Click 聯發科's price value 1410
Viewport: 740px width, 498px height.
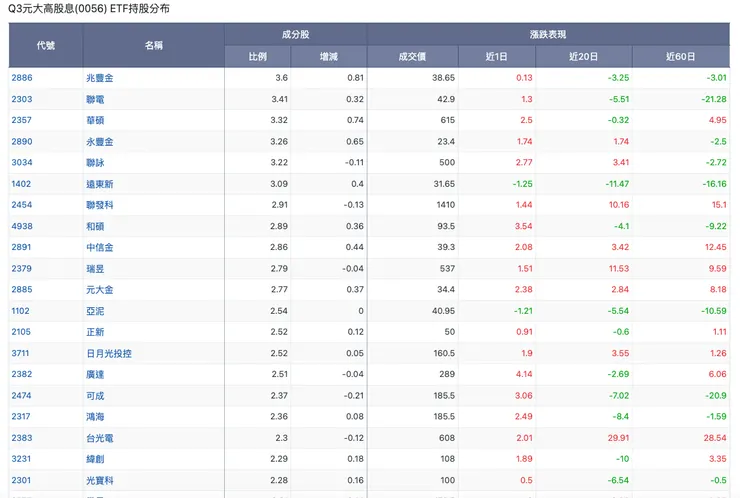446,205
